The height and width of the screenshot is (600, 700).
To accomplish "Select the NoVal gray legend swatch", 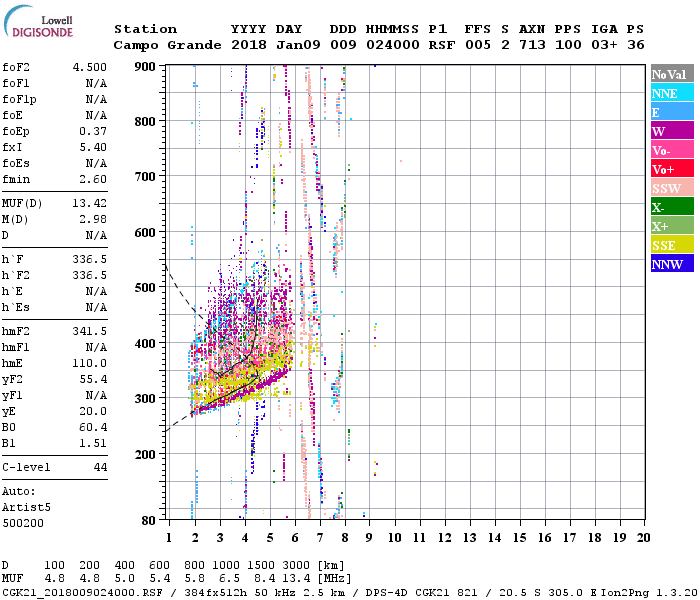I will [672, 74].
